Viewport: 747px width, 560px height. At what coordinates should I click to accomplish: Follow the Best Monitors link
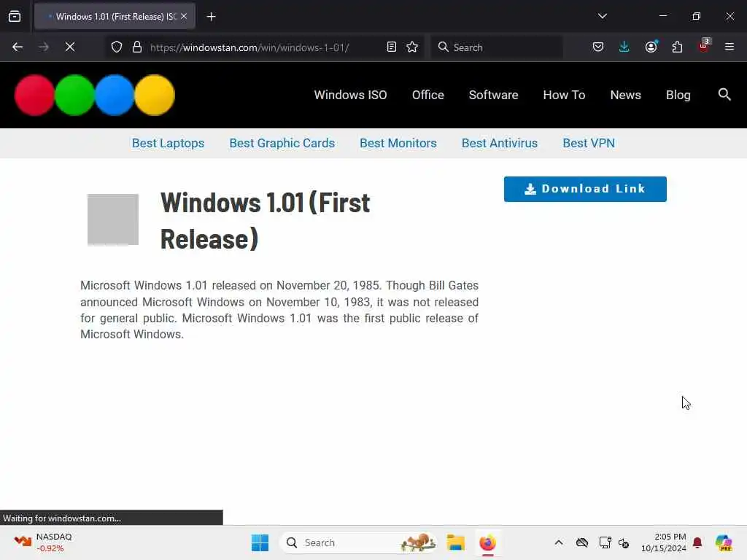click(x=398, y=144)
